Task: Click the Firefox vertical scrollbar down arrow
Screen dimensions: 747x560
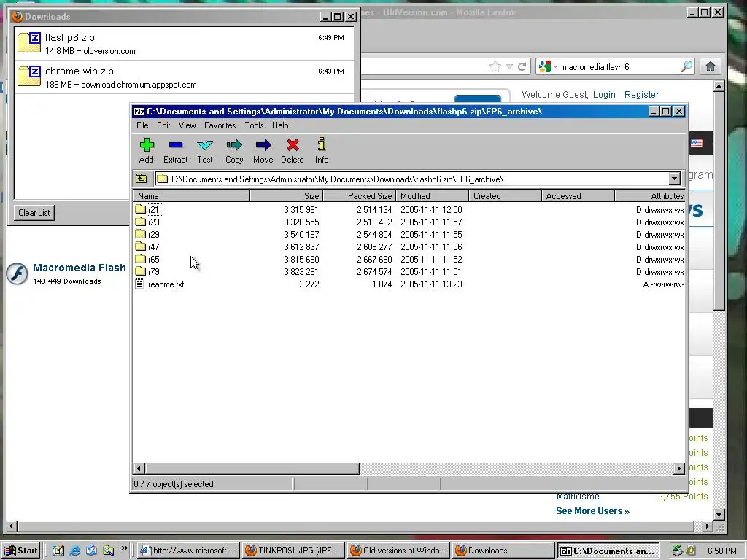Action: point(719,514)
